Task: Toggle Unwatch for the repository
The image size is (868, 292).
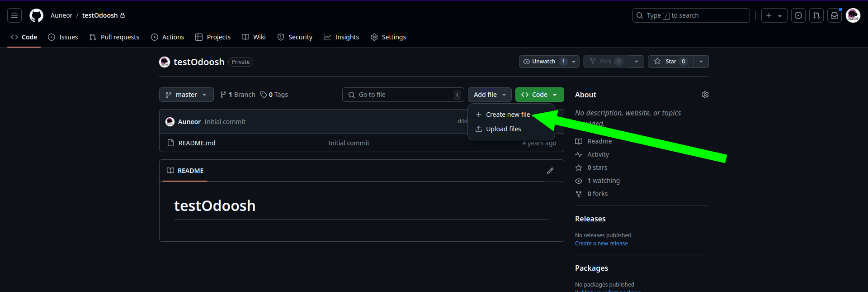Action: tap(543, 62)
